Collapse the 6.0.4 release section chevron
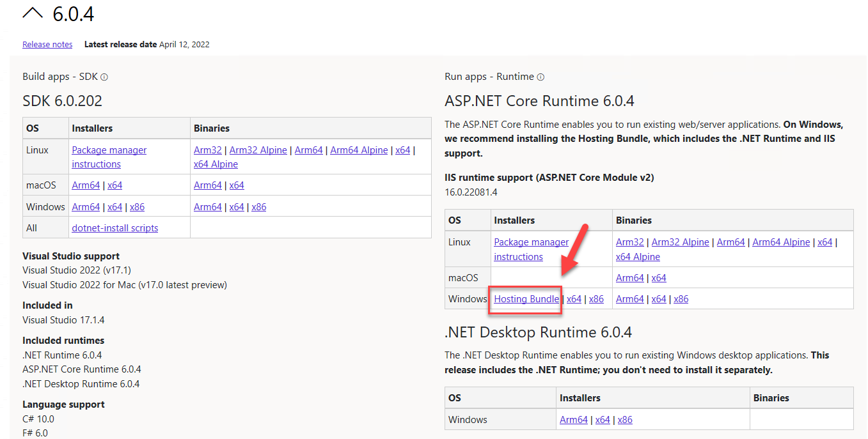This screenshot has width=868, height=439. tap(32, 13)
